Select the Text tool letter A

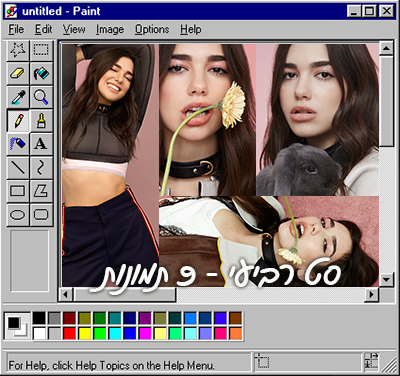(x=41, y=144)
